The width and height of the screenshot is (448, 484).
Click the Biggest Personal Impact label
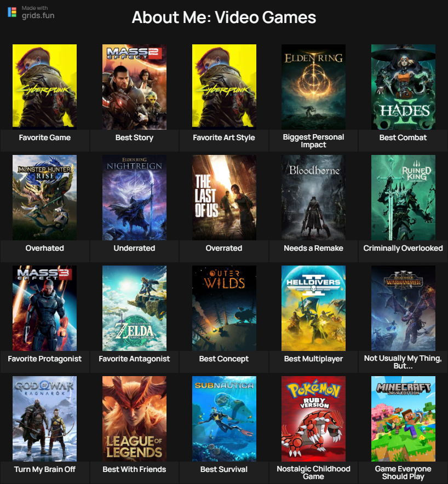[313, 141]
